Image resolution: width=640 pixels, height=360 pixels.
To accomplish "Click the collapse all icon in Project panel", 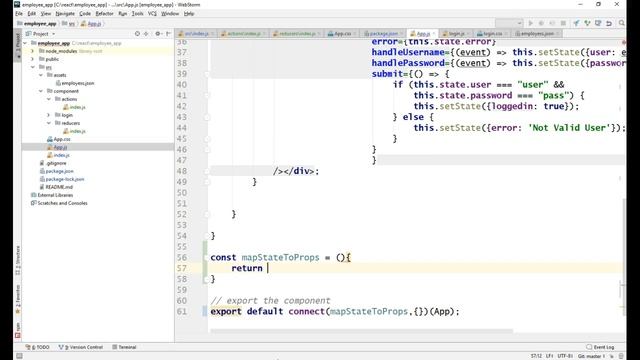I will pos(146,33).
